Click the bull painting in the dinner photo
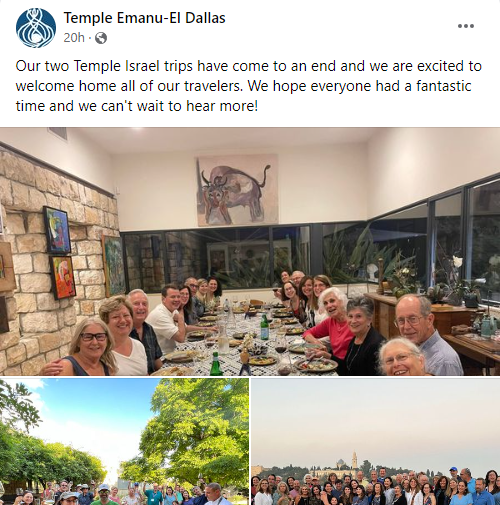The image size is (500, 505). (237, 190)
